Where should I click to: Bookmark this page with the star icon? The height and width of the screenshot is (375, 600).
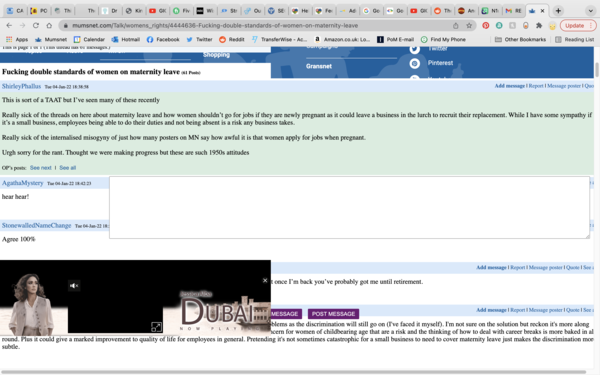point(469,26)
